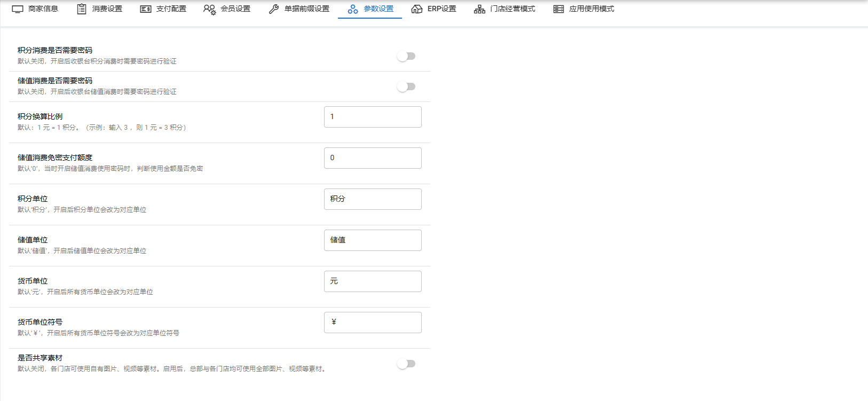Screen dimensions: 868x401
Task: Click the 储值单位 input field
Action: [373, 240]
